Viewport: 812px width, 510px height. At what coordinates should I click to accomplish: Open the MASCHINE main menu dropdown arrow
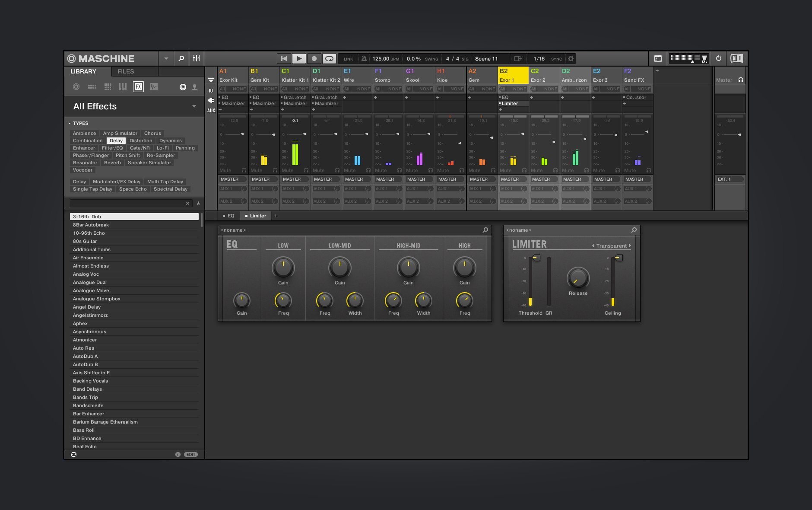tap(166, 59)
